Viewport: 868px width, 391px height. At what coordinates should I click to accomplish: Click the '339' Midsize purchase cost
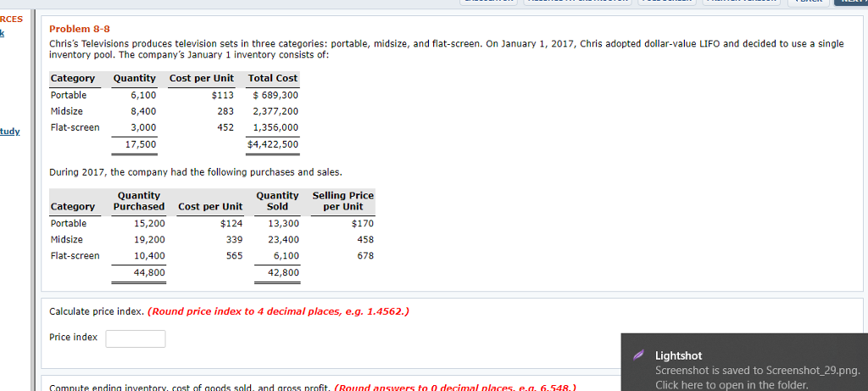pos(235,240)
